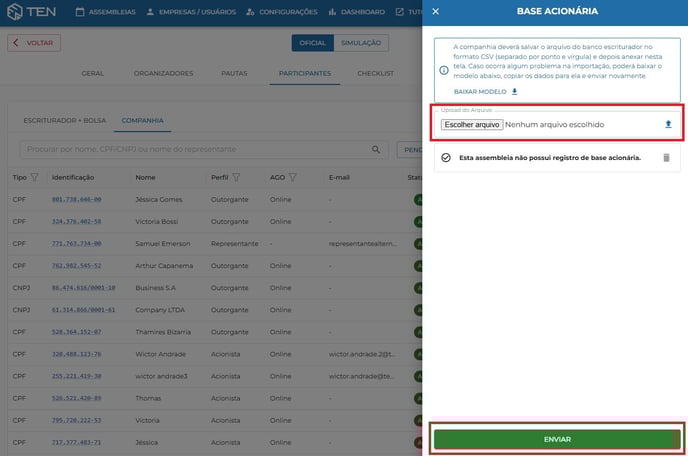Click the name Samuel Emerson
This screenshot has width=688, height=456.
pos(163,244)
